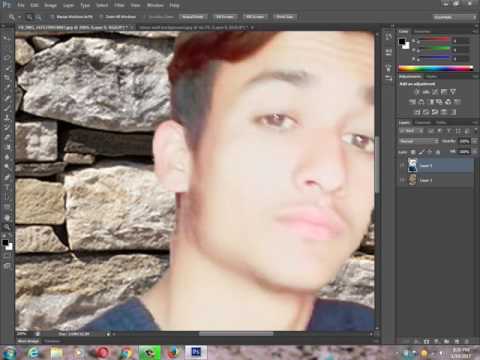The height and width of the screenshot is (360, 480).
Task: Click the color spectrum ramp
Action: (x=436, y=68)
